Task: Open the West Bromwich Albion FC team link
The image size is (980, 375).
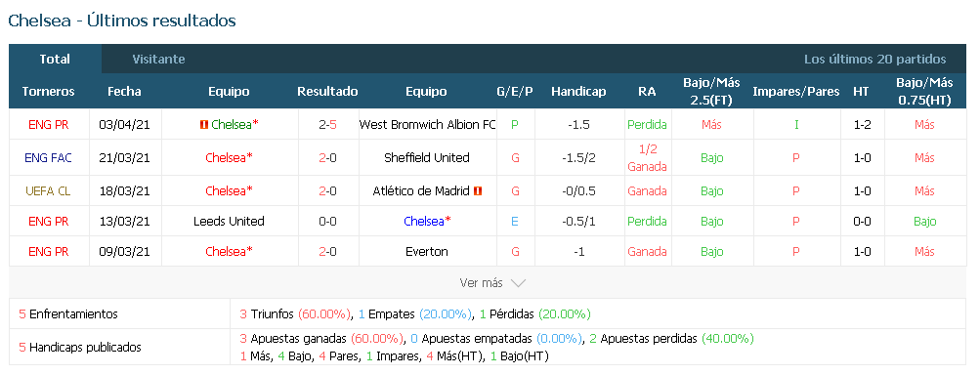Action: pos(428,124)
